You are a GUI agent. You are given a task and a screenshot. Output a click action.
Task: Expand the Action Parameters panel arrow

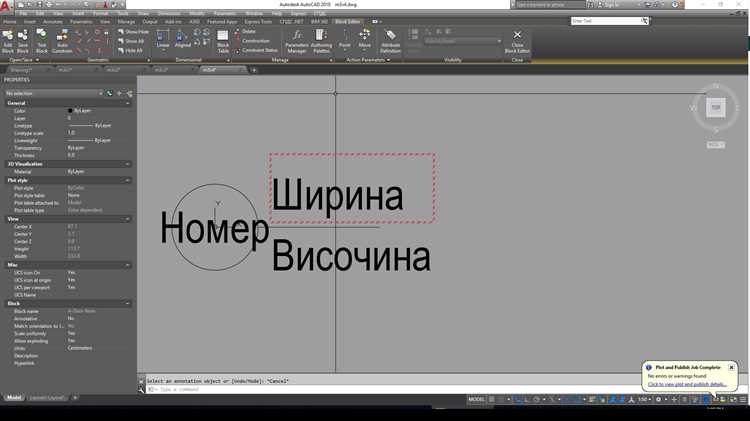pos(388,60)
